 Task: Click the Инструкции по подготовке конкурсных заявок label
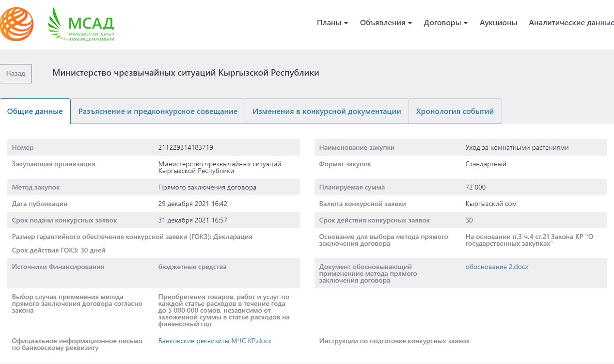click(394, 341)
